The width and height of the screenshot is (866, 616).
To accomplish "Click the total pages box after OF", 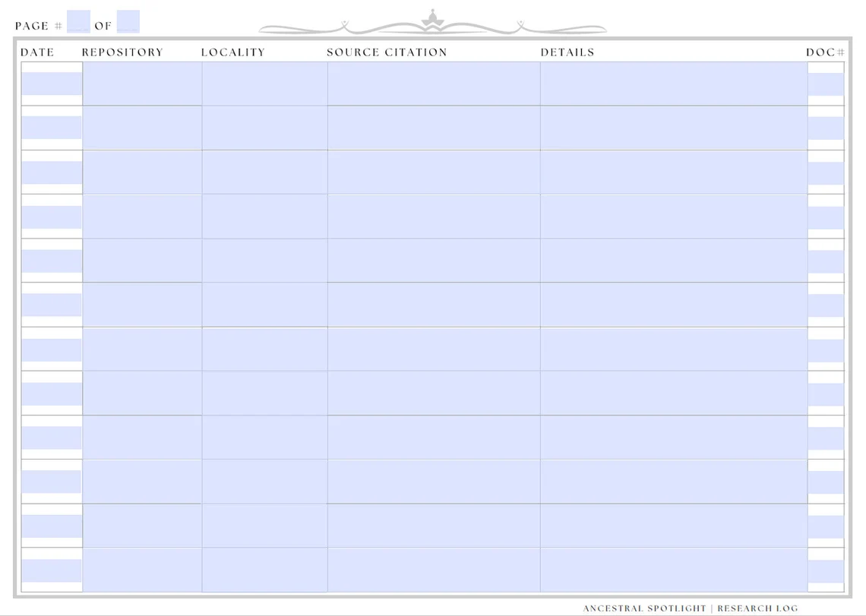I will (x=127, y=21).
